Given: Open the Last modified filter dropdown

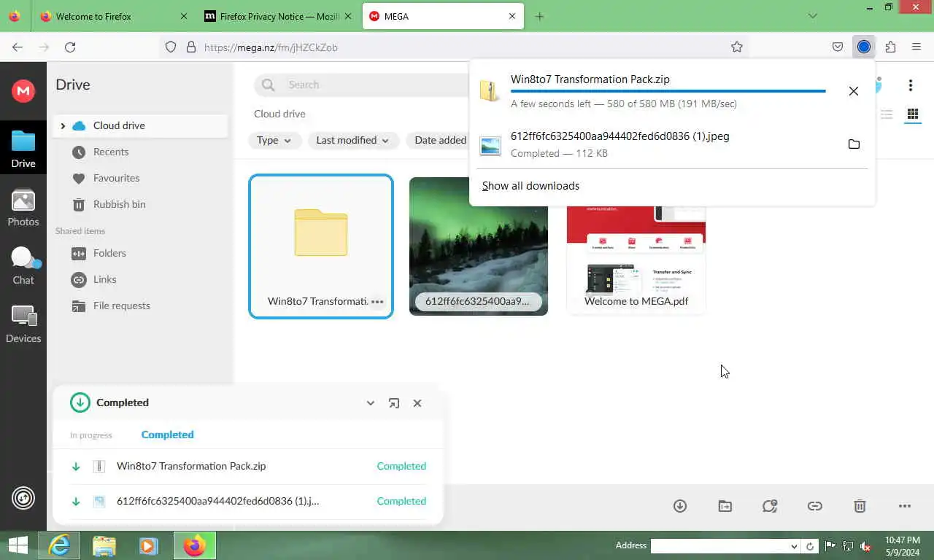Looking at the screenshot, I should tap(353, 140).
